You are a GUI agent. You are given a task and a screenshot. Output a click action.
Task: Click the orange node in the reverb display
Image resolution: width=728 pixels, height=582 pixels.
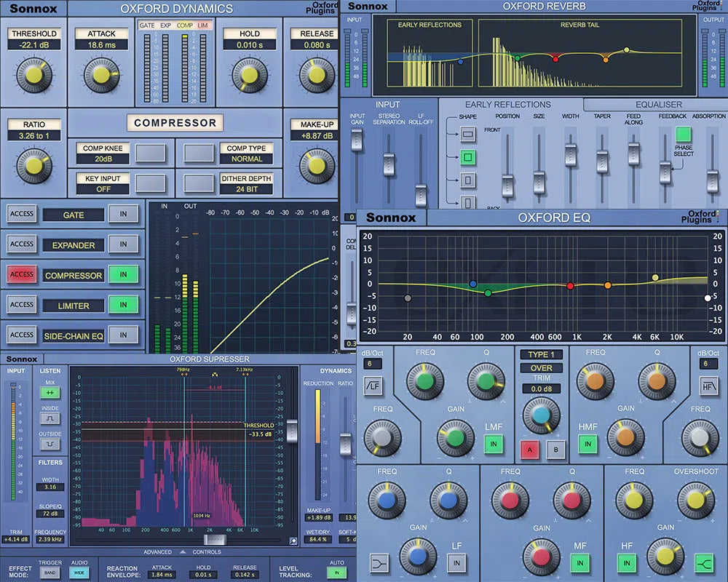[x=606, y=60]
